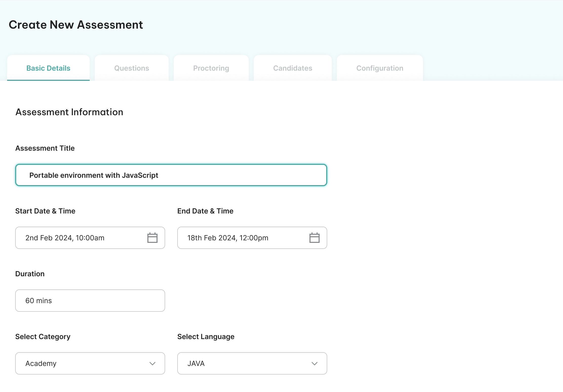The height and width of the screenshot is (392, 563).
Task: Switch to the Proctoring tab
Action: coord(211,68)
